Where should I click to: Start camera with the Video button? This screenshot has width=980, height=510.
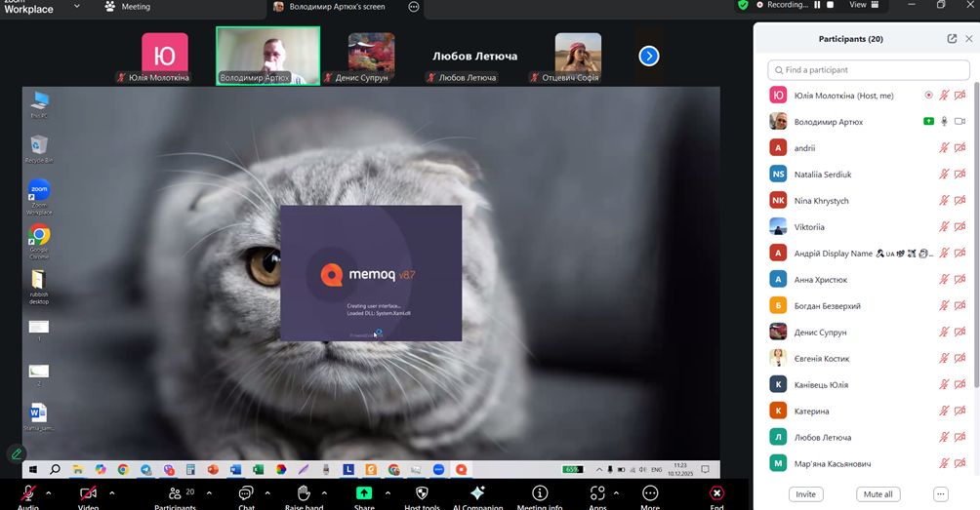[89, 493]
